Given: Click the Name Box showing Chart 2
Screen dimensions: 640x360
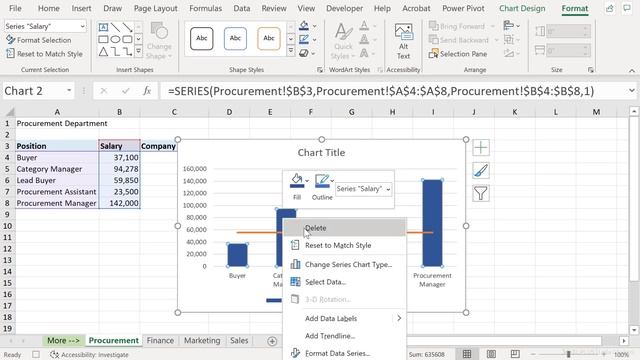Looking at the screenshot, I should click(33, 91).
